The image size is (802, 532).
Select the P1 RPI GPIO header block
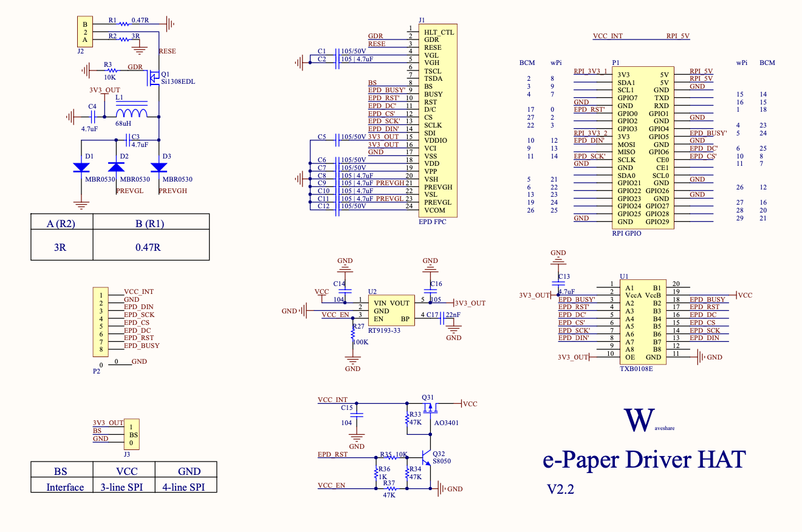(643, 146)
